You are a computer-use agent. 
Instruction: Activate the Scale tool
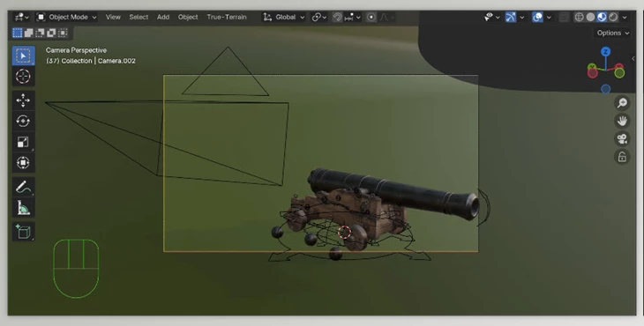24,142
